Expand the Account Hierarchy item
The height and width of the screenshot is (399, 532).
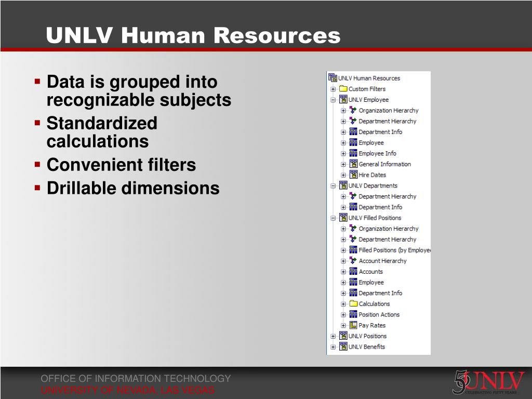click(343, 261)
